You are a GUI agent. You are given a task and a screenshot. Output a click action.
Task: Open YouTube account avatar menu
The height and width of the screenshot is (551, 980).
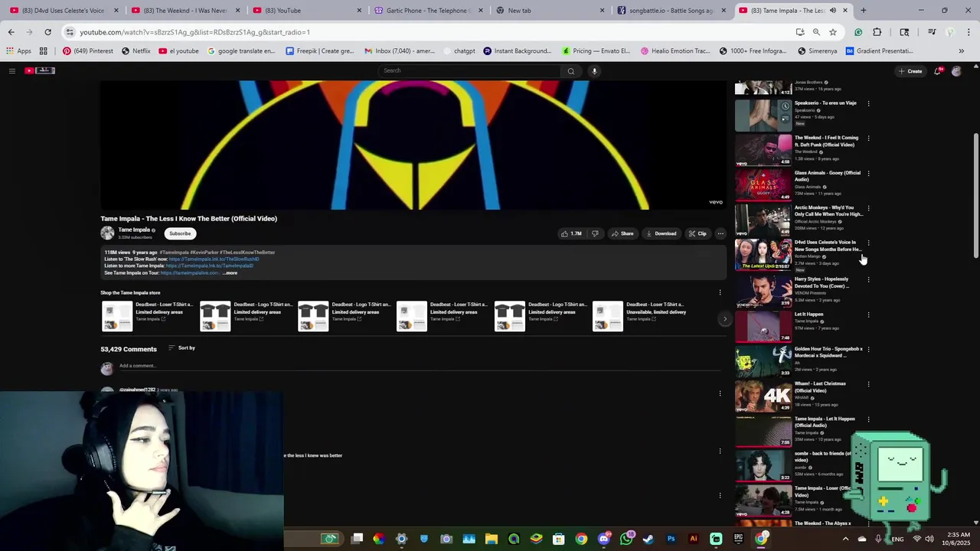tap(956, 71)
